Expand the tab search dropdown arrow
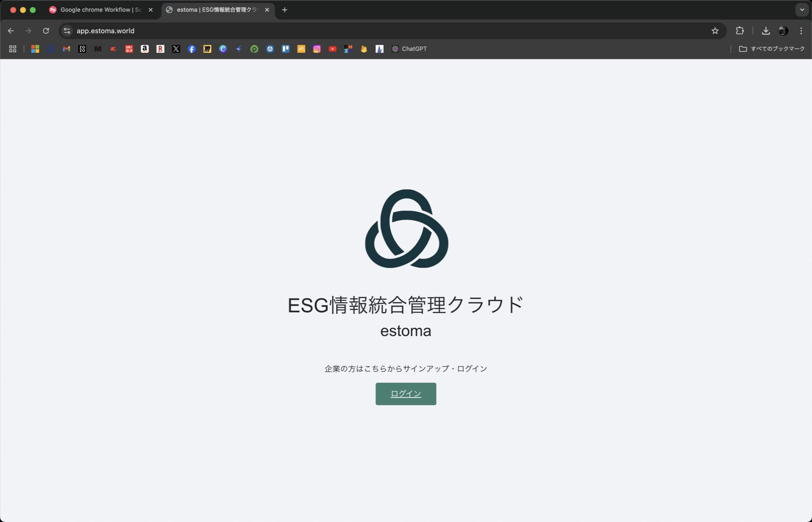Viewport: 812px width, 522px height. tap(802, 10)
